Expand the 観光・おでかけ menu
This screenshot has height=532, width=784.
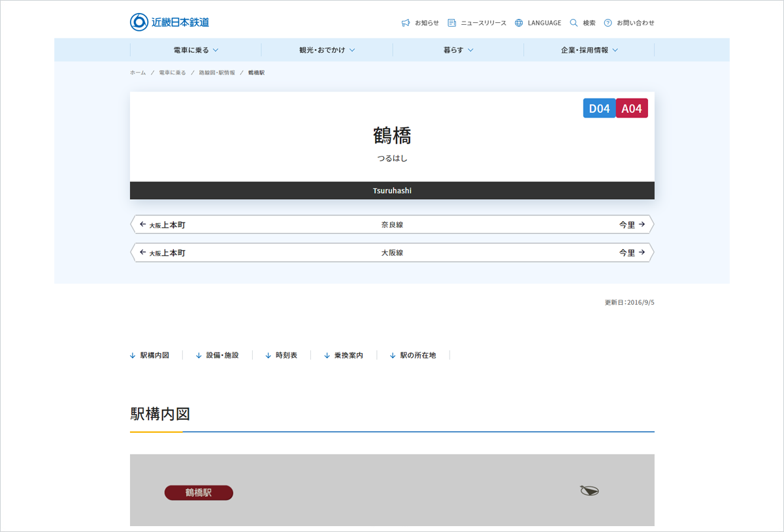click(327, 50)
